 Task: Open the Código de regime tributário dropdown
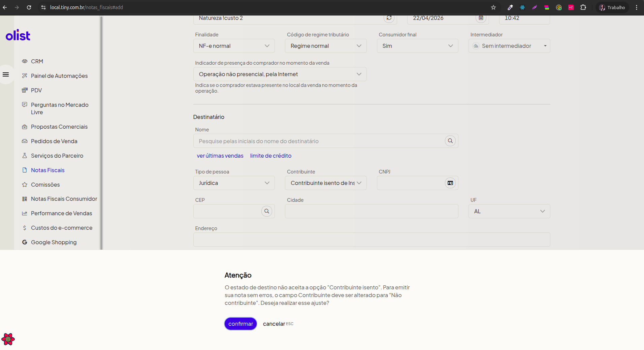326,46
